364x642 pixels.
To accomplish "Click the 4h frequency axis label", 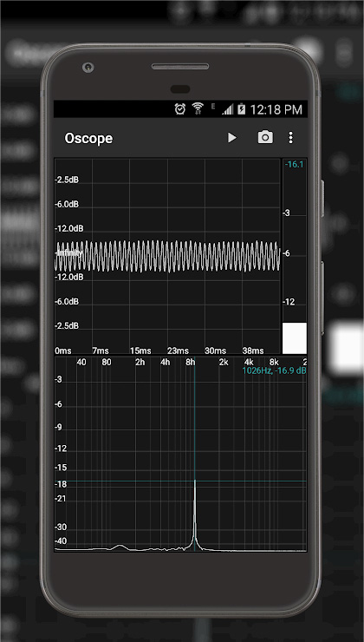I will click(x=165, y=363).
